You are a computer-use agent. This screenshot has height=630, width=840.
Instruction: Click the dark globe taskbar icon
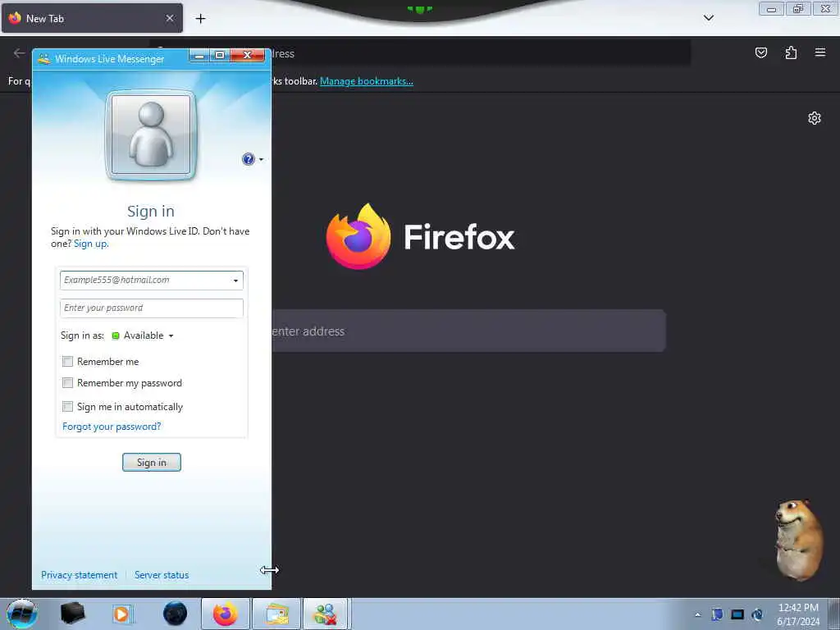176,614
